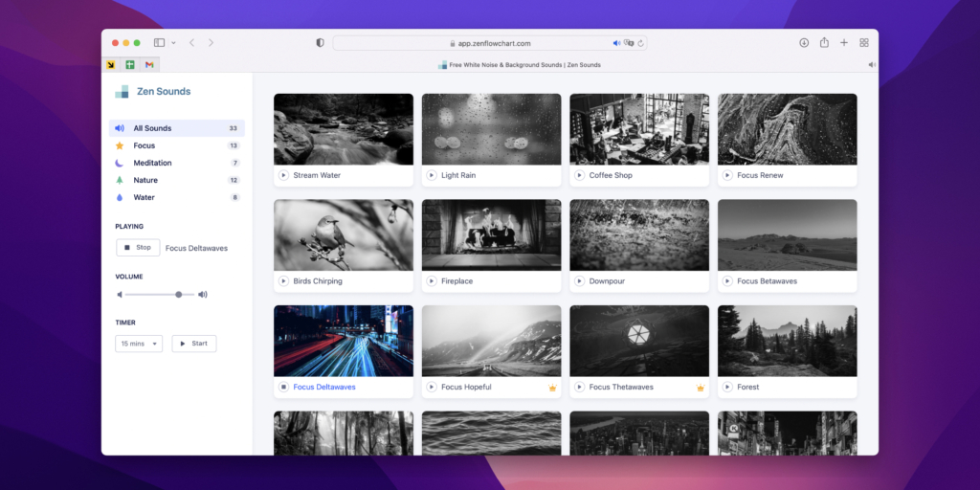Click the privacy shield icon
Image resolution: width=980 pixels, height=490 pixels.
pyautogui.click(x=320, y=43)
